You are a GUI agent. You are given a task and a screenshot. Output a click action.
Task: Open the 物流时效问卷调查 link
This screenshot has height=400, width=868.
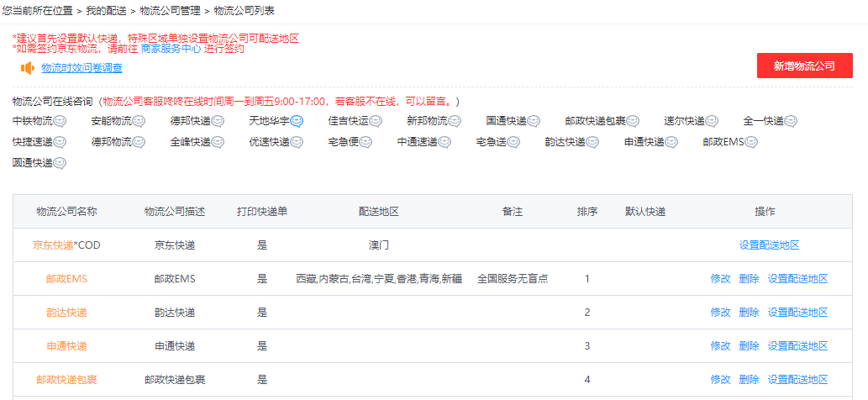[82, 68]
